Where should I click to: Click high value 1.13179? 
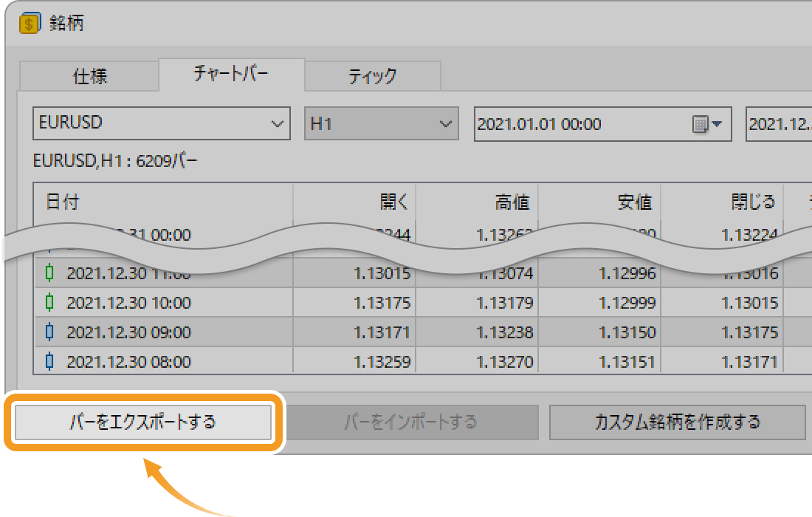coord(505,303)
